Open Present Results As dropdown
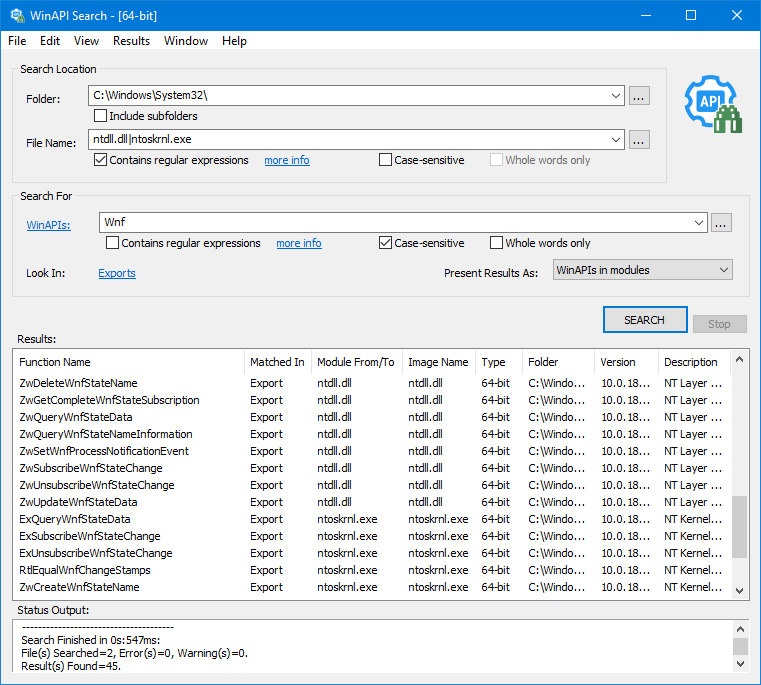 723,270
